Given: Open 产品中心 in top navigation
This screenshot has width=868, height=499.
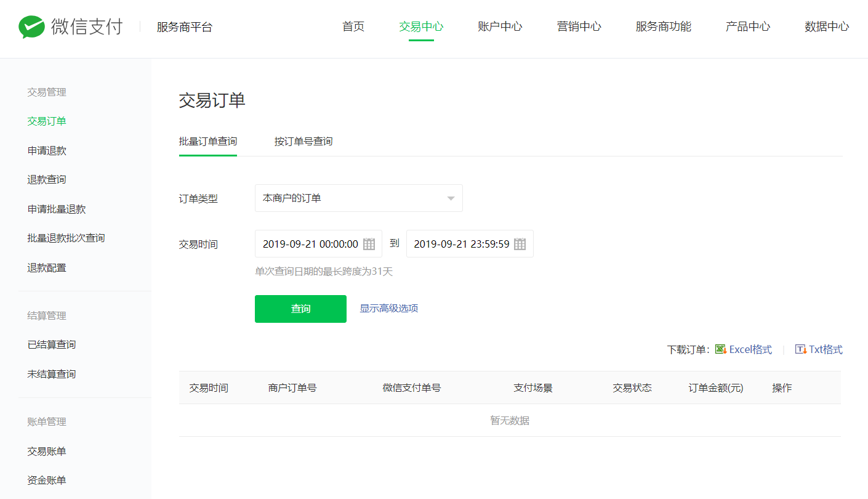Looking at the screenshot, I should (748, 26).
